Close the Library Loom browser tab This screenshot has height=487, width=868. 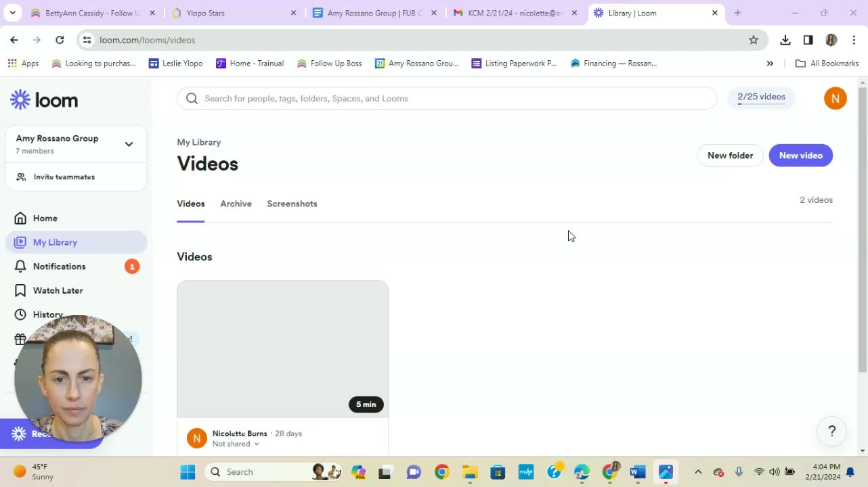714,13
